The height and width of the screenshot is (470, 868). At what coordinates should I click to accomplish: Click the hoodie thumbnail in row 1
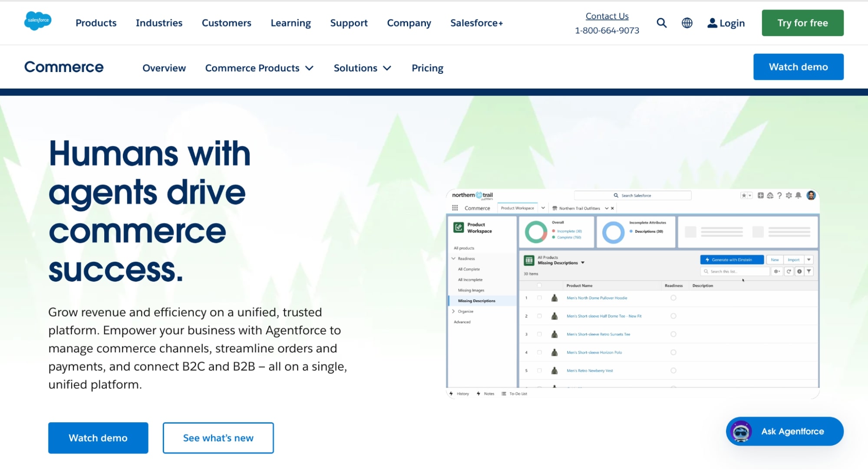(554, 298)
